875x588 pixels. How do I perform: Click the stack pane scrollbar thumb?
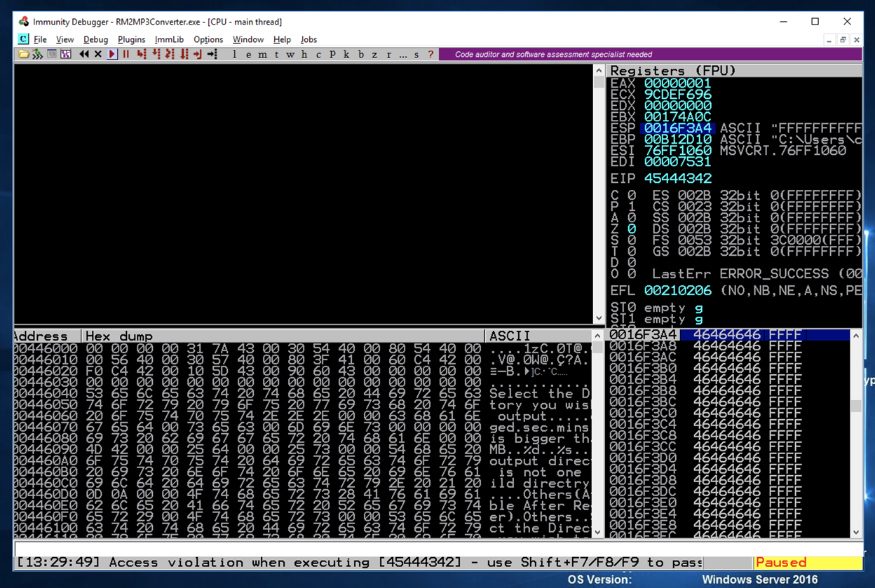pyautogui.click(x=856, y=406)
